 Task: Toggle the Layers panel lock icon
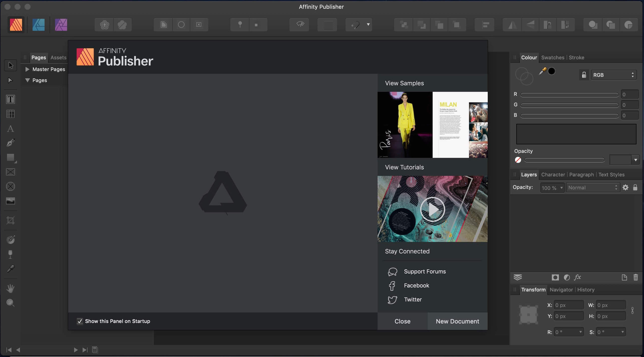635,187
